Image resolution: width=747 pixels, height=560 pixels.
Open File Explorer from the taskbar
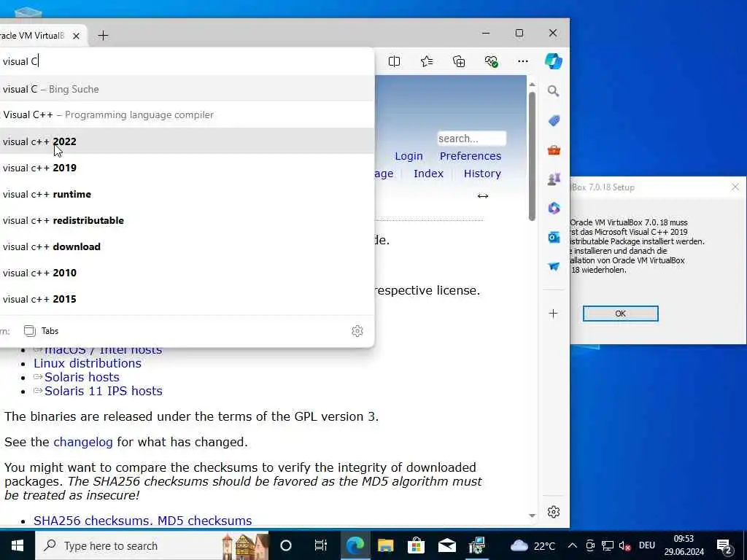click(385, 545)
